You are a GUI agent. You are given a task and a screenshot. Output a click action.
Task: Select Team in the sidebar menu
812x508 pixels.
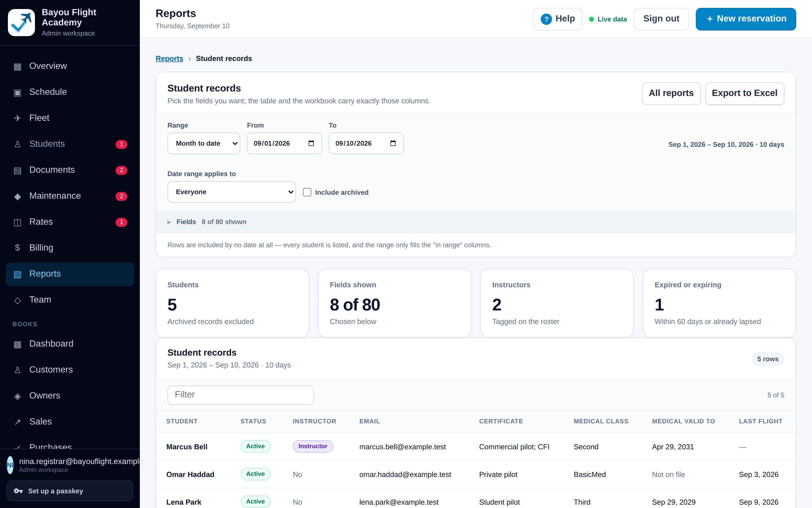pos(70,299)
